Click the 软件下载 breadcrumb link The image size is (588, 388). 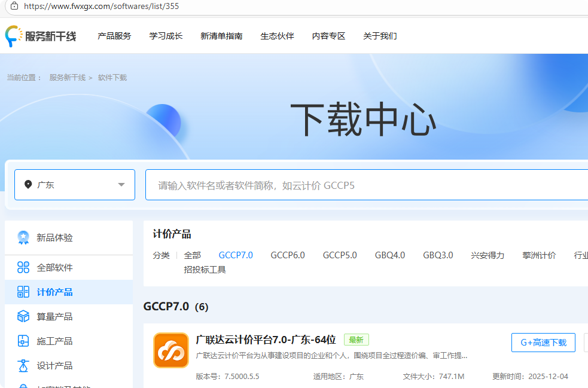[x=112, y=78]
